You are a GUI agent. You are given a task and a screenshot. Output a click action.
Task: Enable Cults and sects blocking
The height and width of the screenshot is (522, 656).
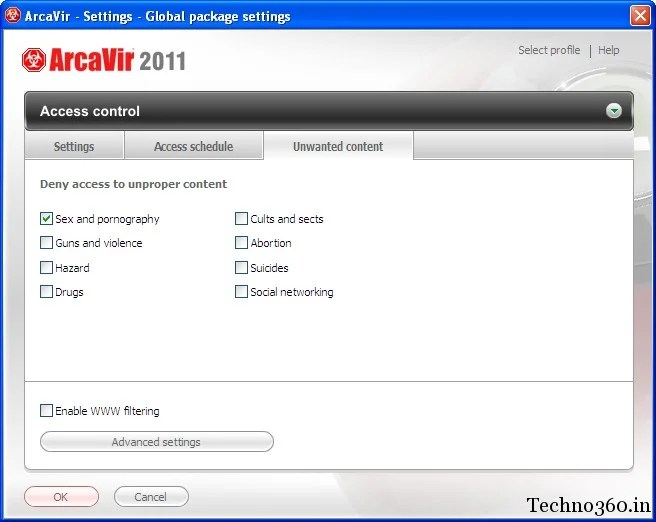(241, 218)
